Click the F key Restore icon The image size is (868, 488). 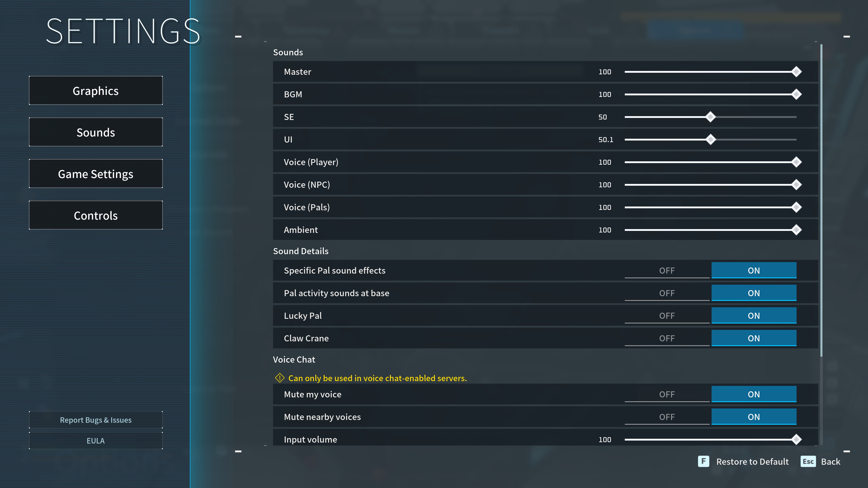[704, 461]
